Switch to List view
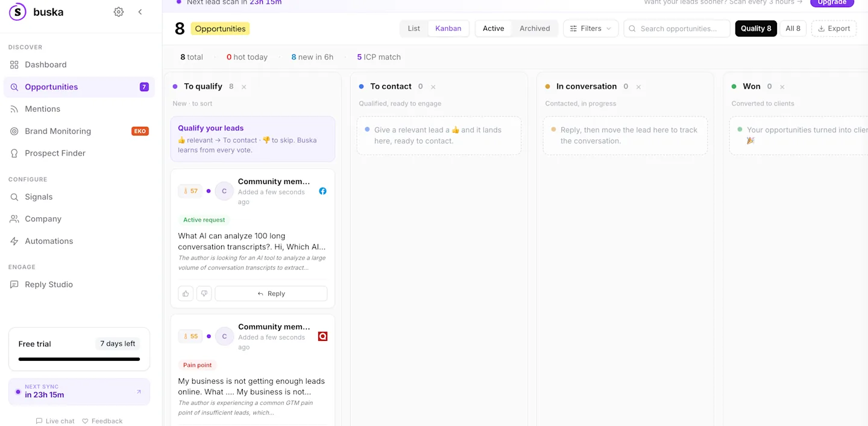Viewport: 868px width, 426px height. tap(414, 28)
